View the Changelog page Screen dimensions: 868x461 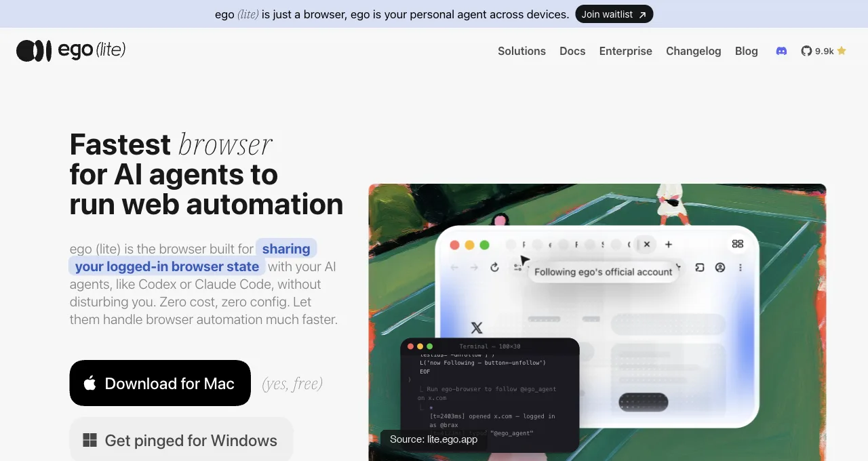pyautogui.click(x=693, y=51)
